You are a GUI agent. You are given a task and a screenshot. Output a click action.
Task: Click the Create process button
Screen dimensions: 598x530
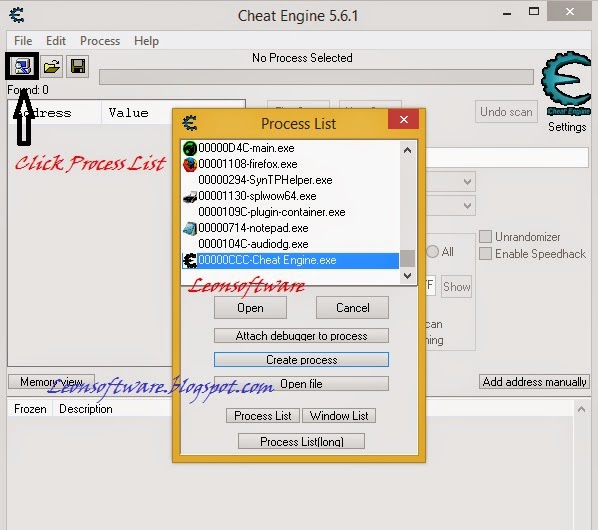301,360
